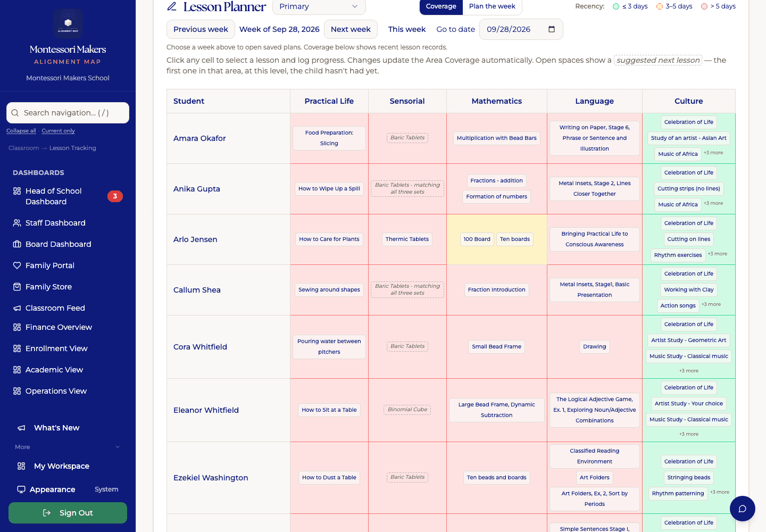
Task: Click the Academic View grid icon
Action: tap(17, 370)
